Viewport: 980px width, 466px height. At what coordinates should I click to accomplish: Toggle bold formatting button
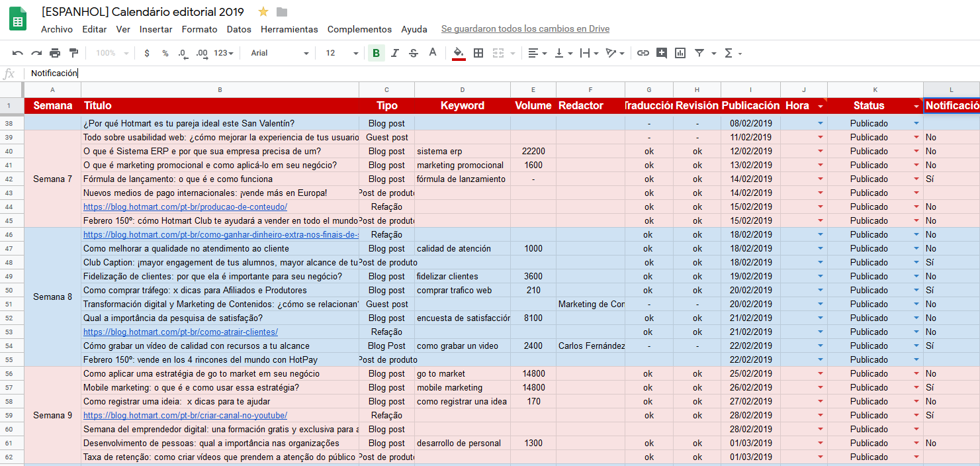tap(377, 53)
